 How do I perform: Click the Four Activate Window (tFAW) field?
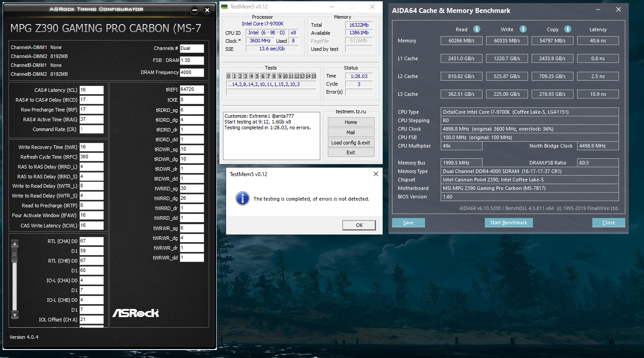pos(91,215)
